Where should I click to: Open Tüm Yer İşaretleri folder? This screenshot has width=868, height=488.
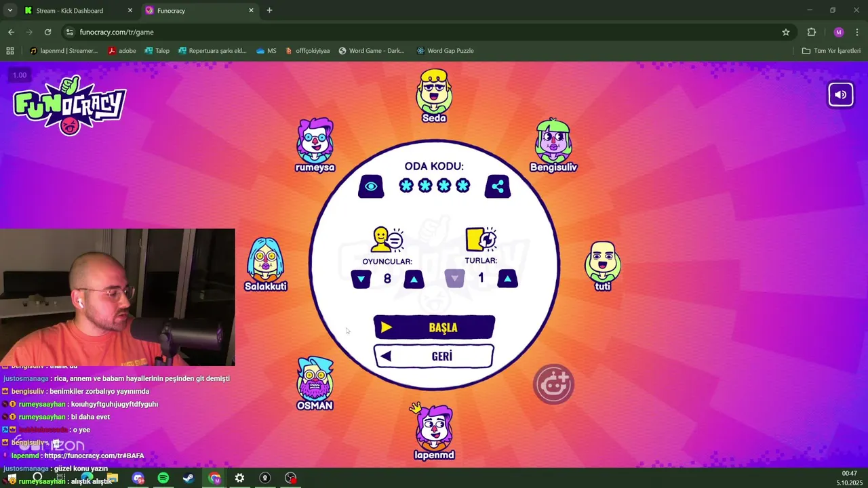tap(831, 51)
